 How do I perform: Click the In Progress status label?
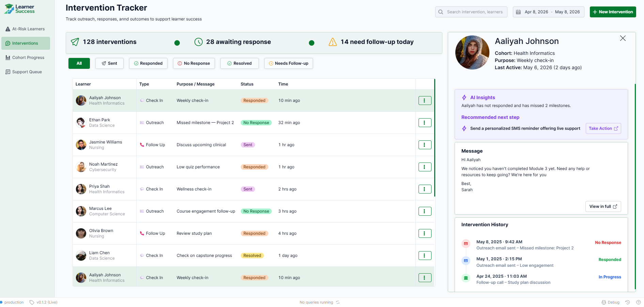610,277
